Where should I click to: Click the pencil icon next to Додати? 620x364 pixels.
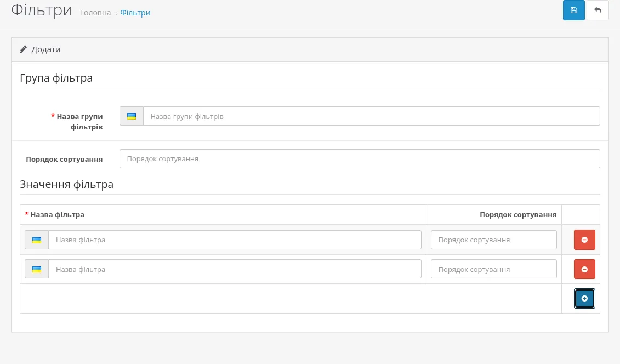coord(24,49)
